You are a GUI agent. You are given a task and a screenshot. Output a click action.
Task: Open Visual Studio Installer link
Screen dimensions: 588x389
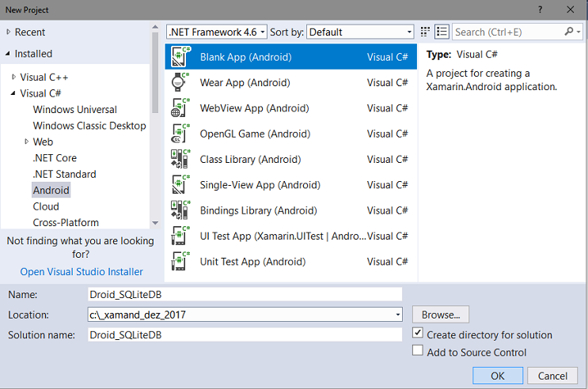coord(82,271)
